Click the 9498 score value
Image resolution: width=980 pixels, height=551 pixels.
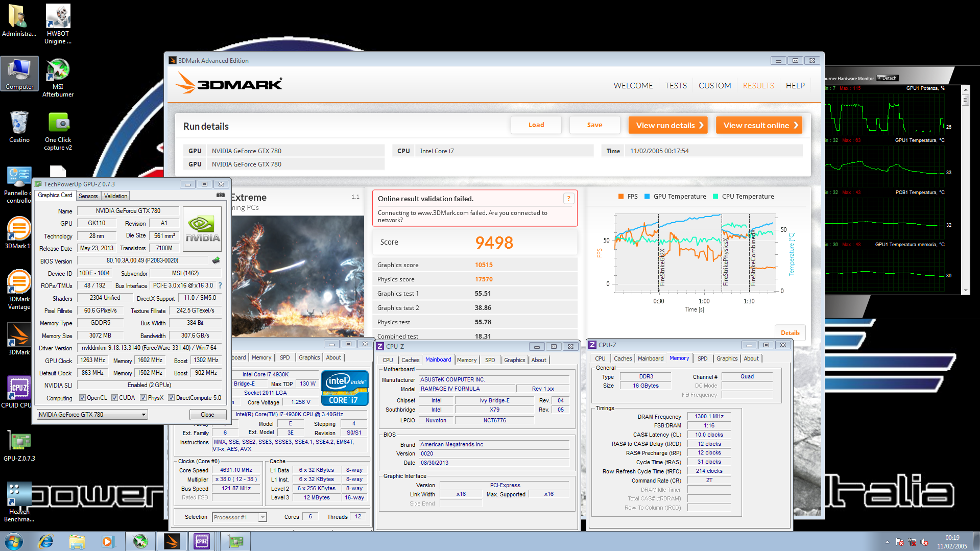(x=494, y=243)
